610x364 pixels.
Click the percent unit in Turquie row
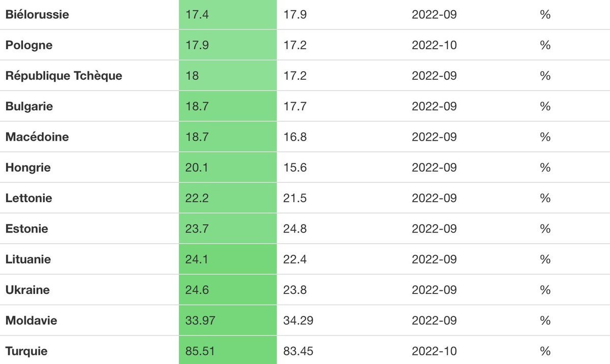pyautogui.click(x=545, y=351)
